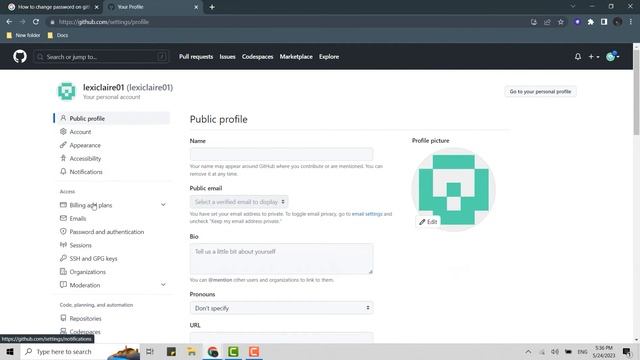
Task: Open SSH and GPG keys settings
Action: (93, 258)
